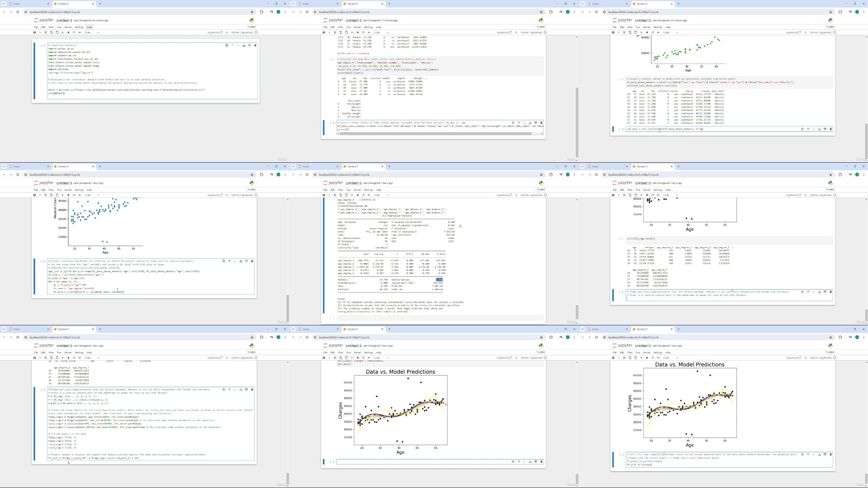Open cell type Code dropdown in OLS Regression window
The image size is (868, 488).
point(381,195)
